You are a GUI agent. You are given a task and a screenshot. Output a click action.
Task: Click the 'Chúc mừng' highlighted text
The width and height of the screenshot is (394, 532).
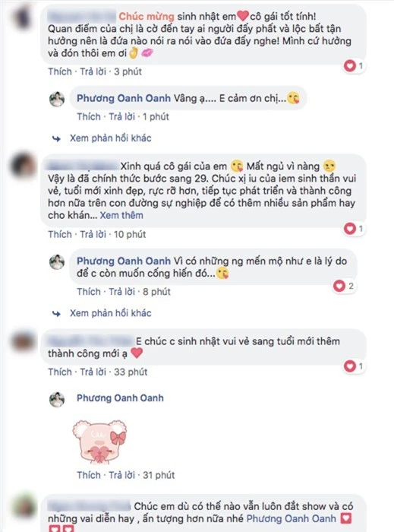(147, 16)
